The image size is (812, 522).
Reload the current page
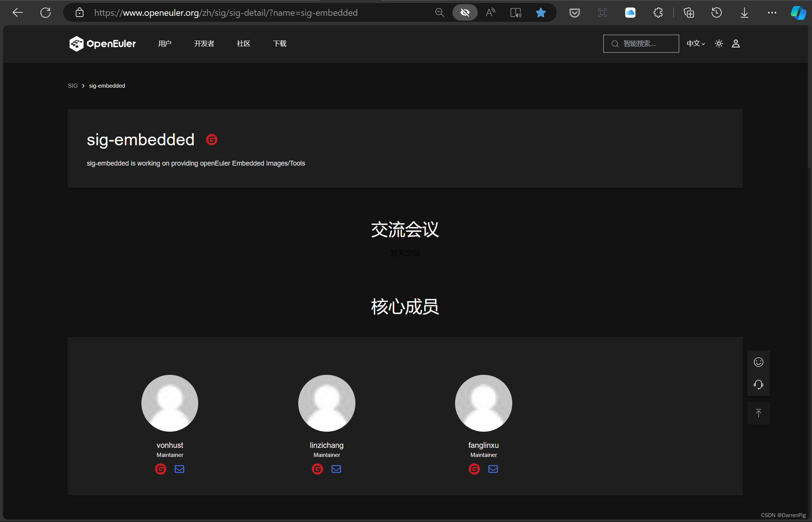pos(46,13)
